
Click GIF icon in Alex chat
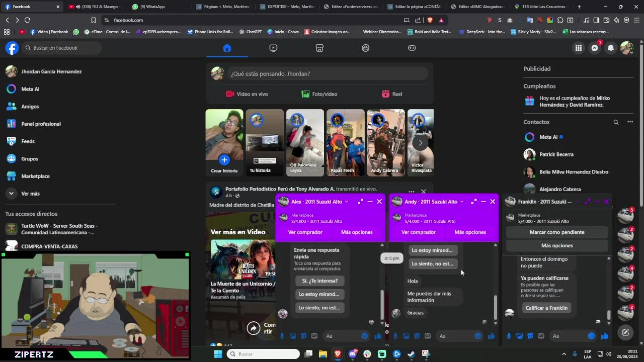click(x=314, y=336)
